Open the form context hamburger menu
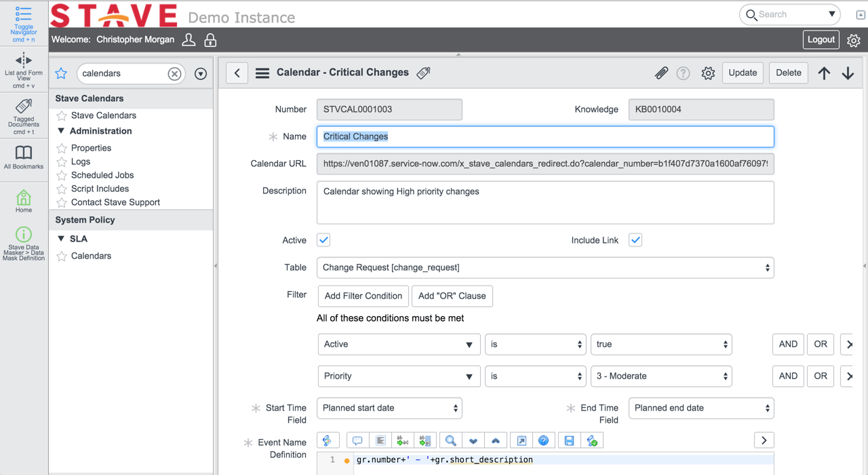Image resolution: width=868 pixels, height=475 pixels. point(262,73)
